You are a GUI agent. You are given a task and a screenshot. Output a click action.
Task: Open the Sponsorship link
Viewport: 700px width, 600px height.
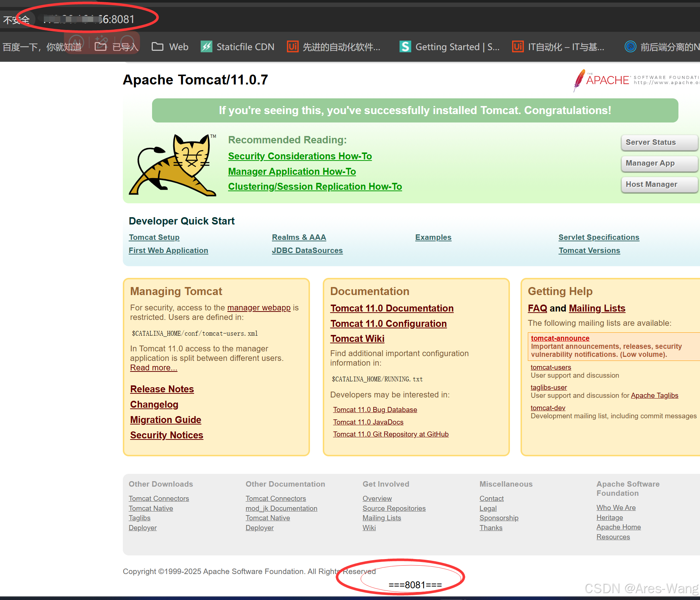[499, 518]
